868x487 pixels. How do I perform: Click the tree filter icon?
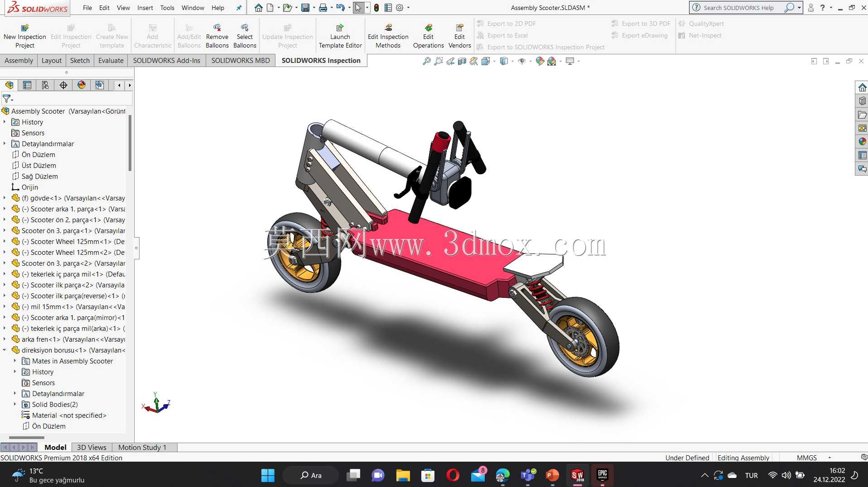click(7, 98)
